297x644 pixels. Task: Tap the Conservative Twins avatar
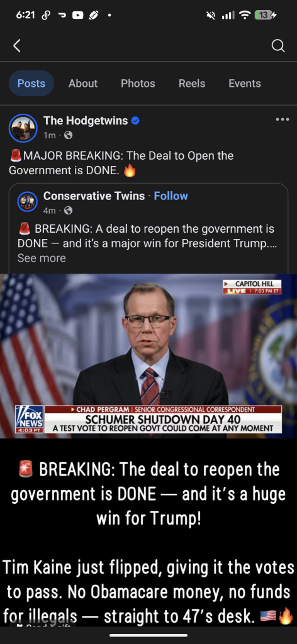[x=28, y=202]
